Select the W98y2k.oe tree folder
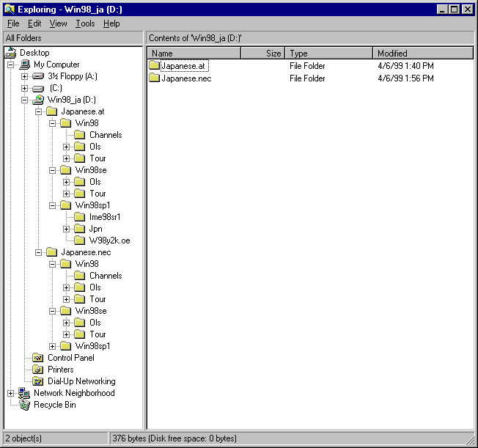This screenshot has width=478, height=448. [x=109, y=240]
